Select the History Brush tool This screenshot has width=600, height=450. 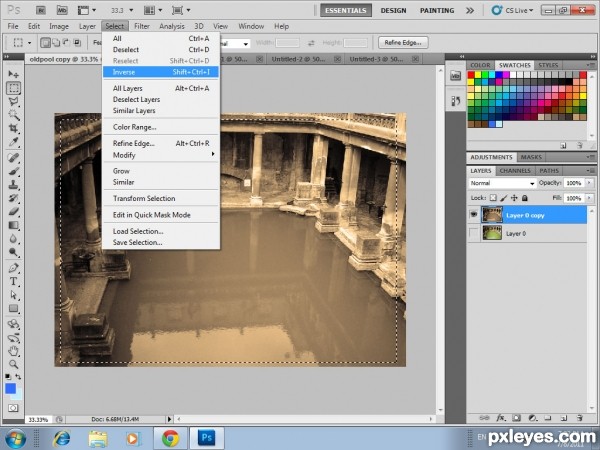[13, 198]
